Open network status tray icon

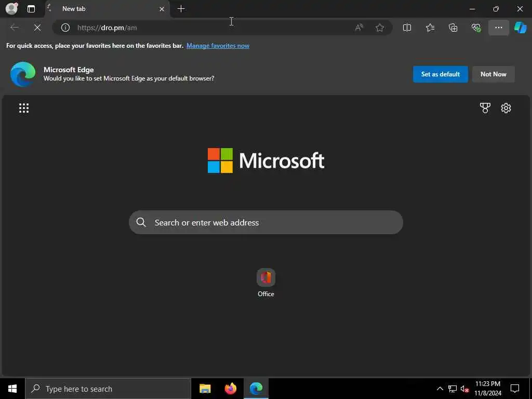click(453, 389)
